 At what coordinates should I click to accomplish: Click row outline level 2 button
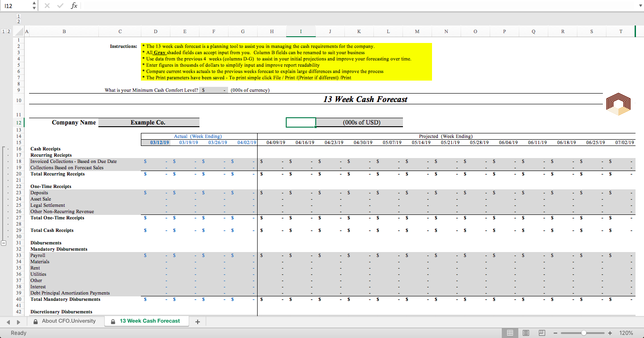click(9, 31)
